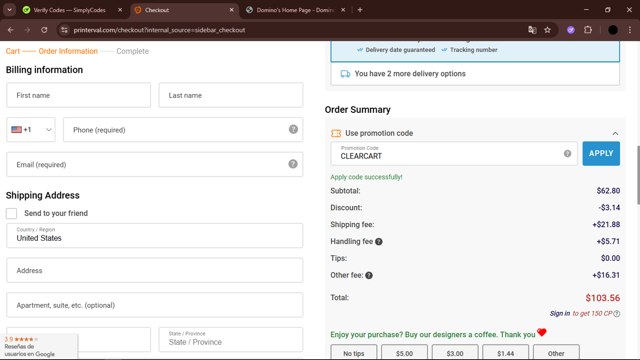Focus the First name field

[78, 95]
